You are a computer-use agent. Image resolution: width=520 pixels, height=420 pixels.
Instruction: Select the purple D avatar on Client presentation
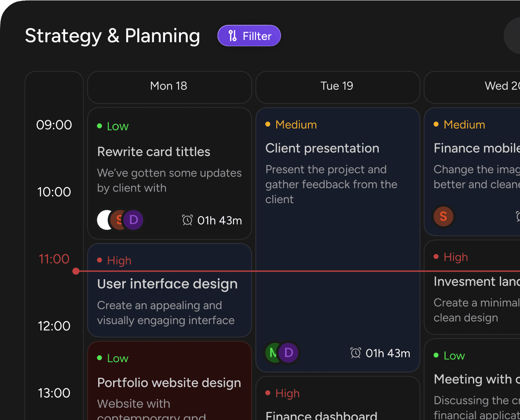point(289,352)
